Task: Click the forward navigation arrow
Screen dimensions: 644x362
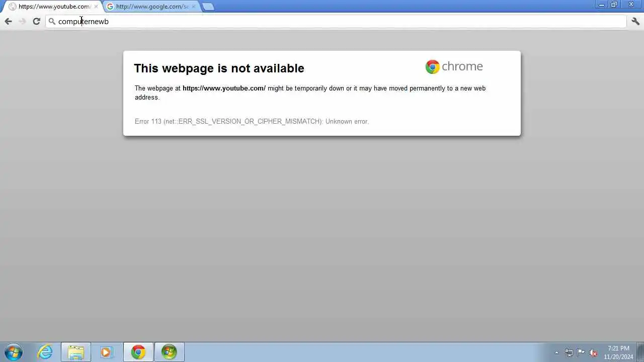Action: click(x=22, y=21)
